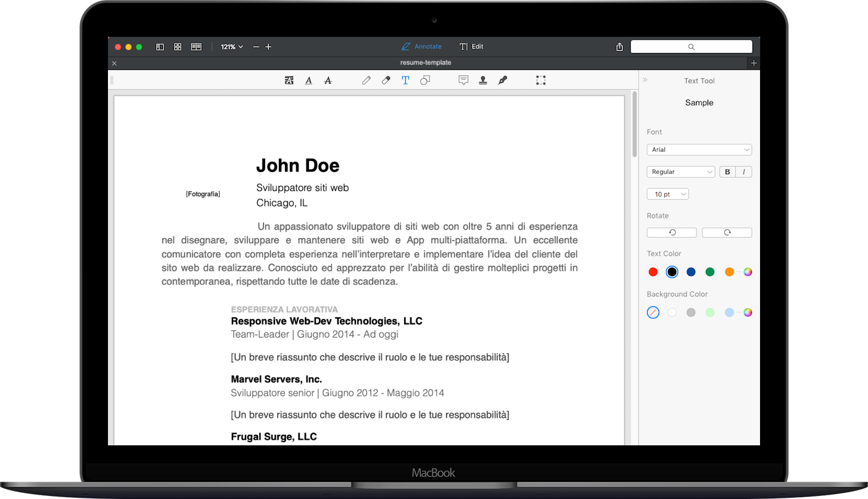
Task: Choose light green background color
Action: pos(710,313)
